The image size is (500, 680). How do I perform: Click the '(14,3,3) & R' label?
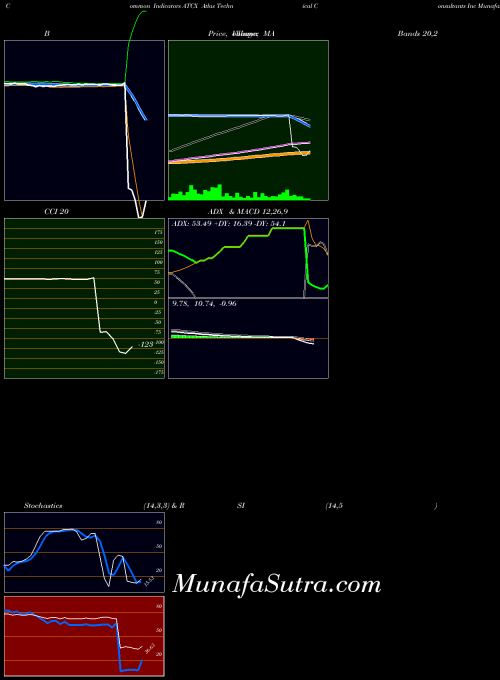[164, 506]
